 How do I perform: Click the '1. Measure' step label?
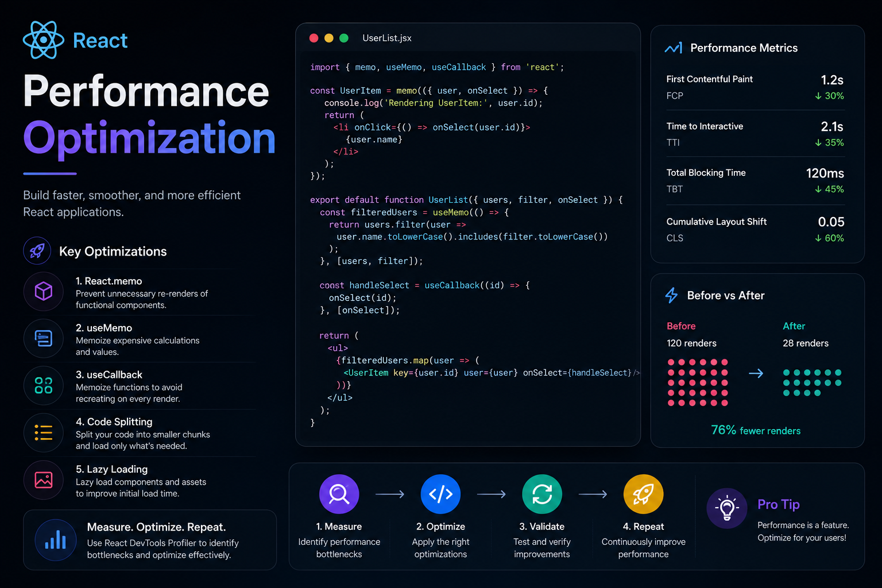pyautogui.click(x=339, y=527)
